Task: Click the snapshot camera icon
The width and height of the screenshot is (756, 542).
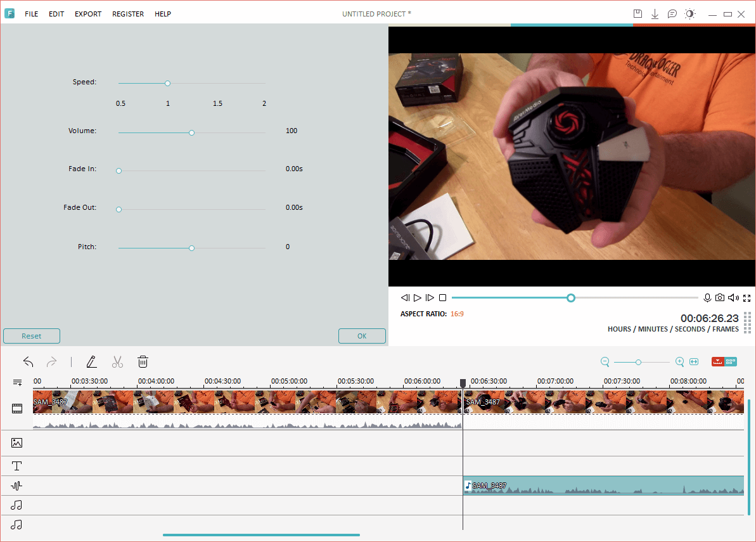Action: point(720,298)
